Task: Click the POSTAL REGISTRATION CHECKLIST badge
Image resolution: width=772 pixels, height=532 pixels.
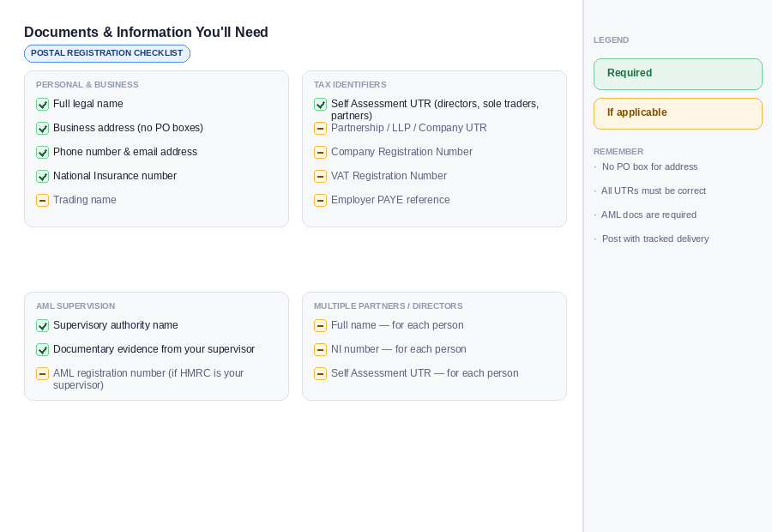Action: pyautogui.click(x=107, y=53)
